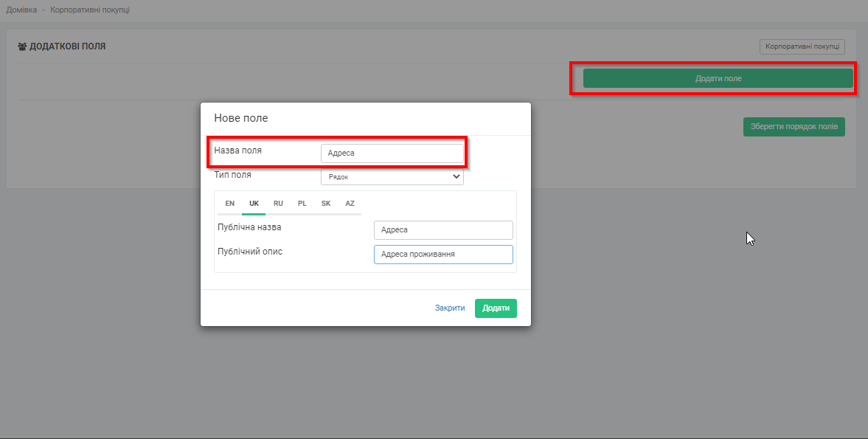This screenshot has width=868, height=439.
Task: Focus the Назва поля text input
Action: click(x=392, y=153)
